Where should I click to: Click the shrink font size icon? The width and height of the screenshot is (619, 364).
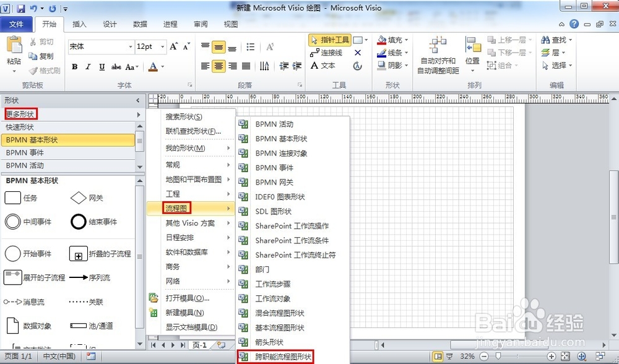point(187,46)
